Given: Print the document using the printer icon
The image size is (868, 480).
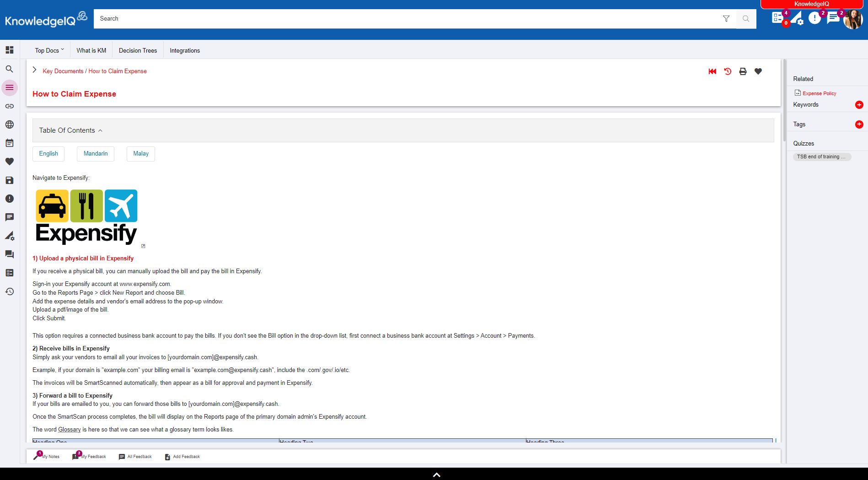Looking at the screenshot, I should point(742,71).
